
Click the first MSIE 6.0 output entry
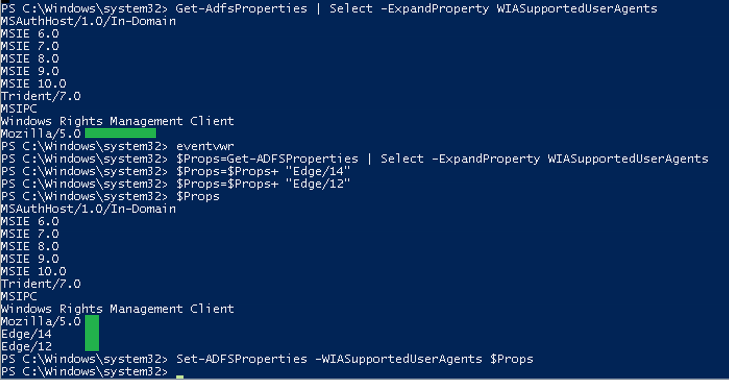pos(30,34)
